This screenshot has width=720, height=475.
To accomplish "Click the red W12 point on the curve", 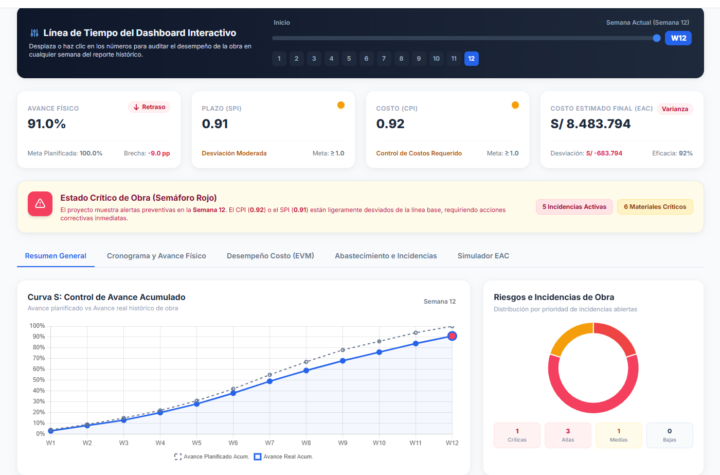I will [452, 336].
